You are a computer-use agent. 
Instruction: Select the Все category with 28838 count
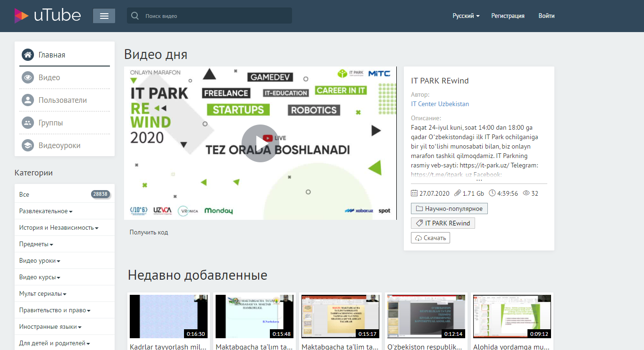coord(65,194)
